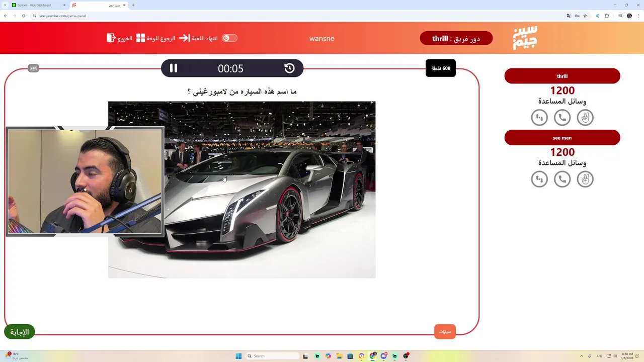The width and height of the screenshot is (644, 362).
Task: Open the saved passwords key icon
Action: point(577,16)
